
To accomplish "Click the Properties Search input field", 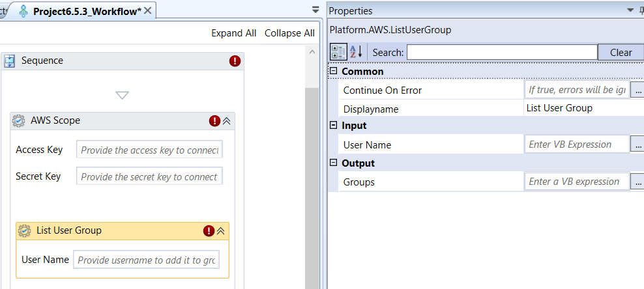I will pyautogui.click(x=502, y=53).
